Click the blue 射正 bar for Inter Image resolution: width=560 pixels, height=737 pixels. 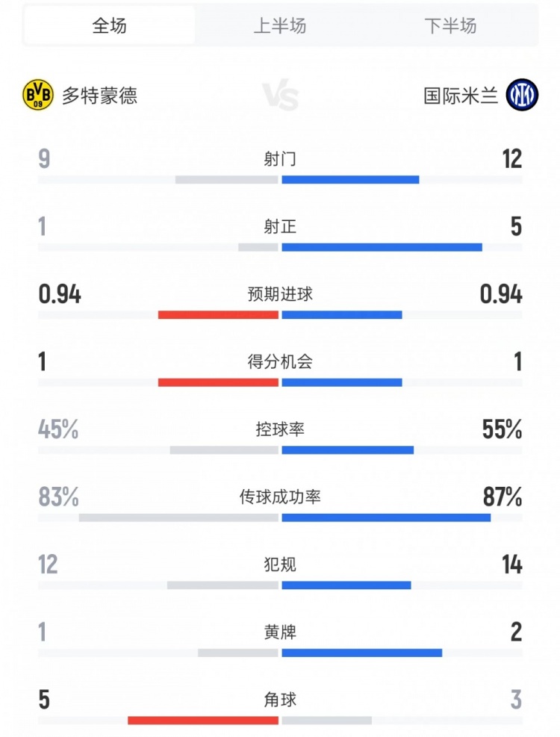pos(382,247)
